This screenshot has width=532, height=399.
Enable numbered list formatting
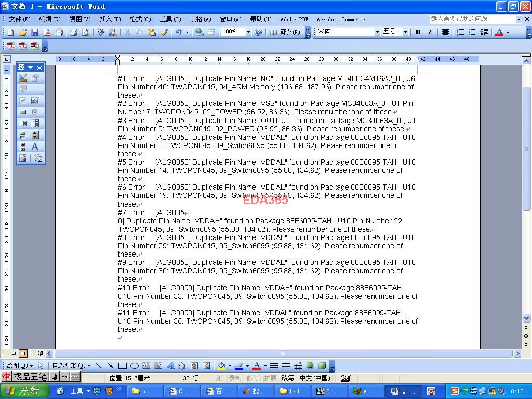point(460,32)
